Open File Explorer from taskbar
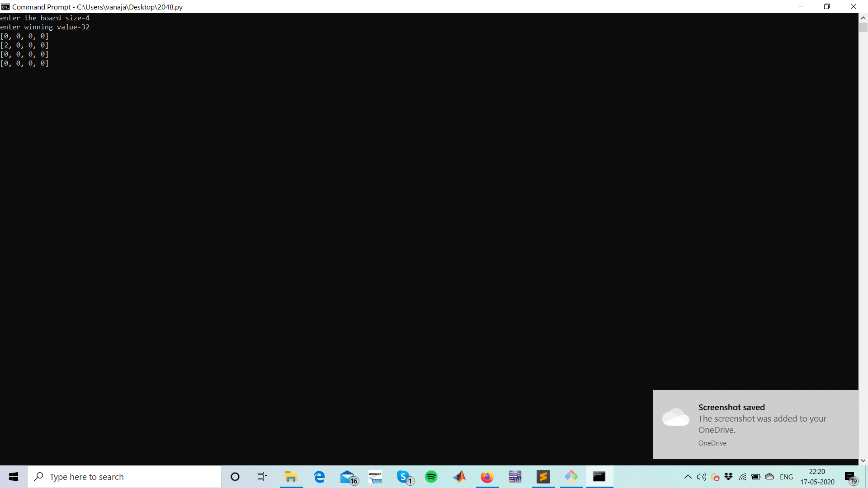This screenshot has height=488, width=868. point(291,477)
